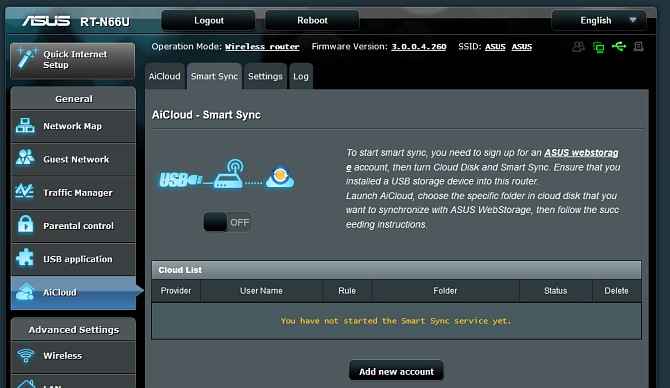Click the Add new account button
The width and height of the screenshot is (670, 388).
pos(396,371)
